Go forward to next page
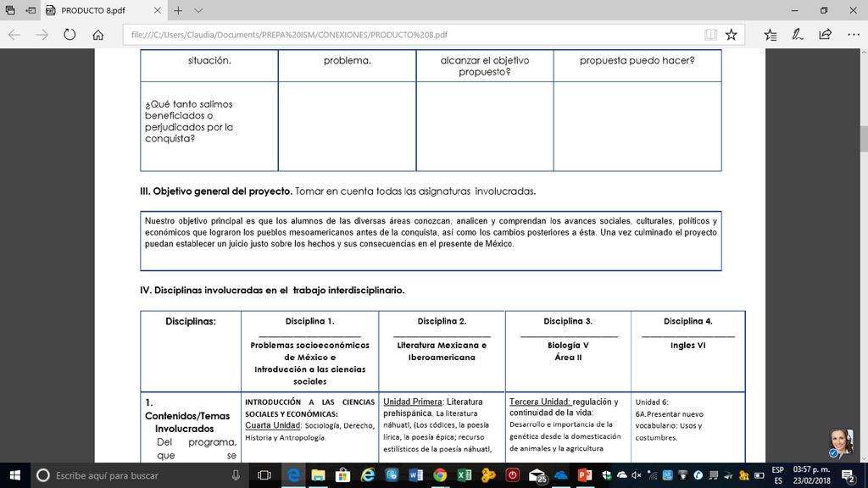This screenshot has height=488, width=868. 42,34
